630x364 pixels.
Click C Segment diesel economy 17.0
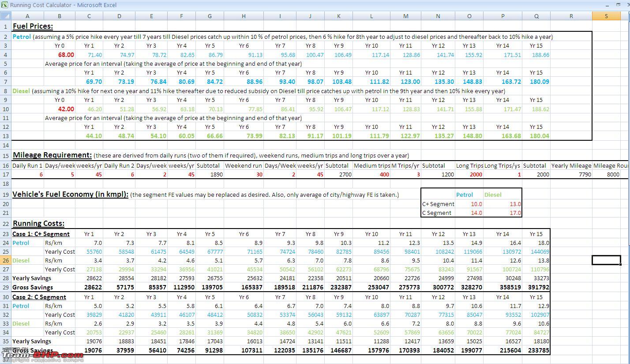(515, 213)
